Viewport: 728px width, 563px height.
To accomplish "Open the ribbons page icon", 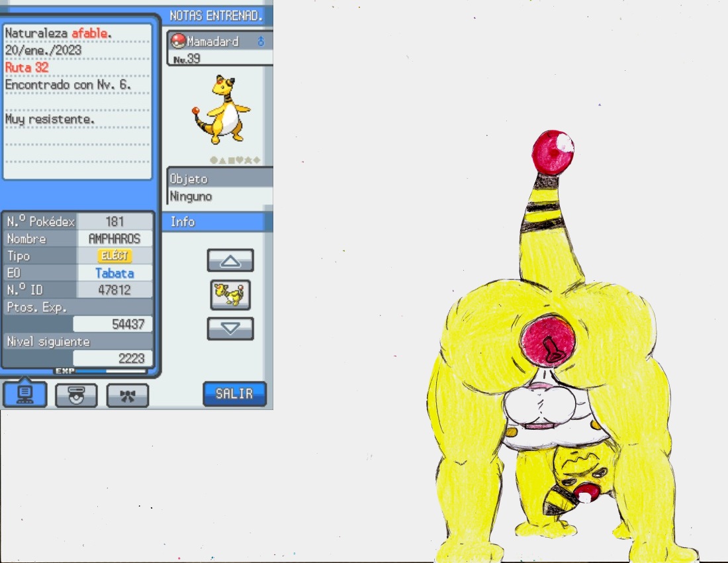I will 128,395.
